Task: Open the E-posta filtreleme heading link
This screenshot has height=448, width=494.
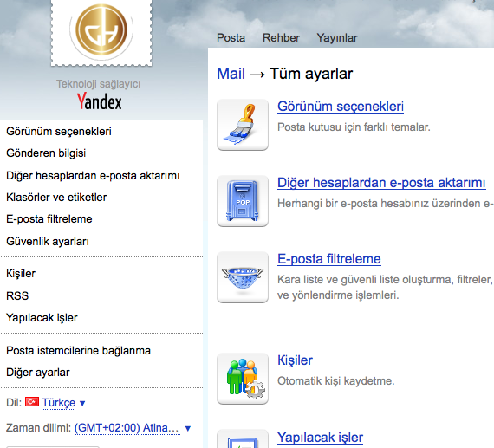Action: (x=329, y=259)
